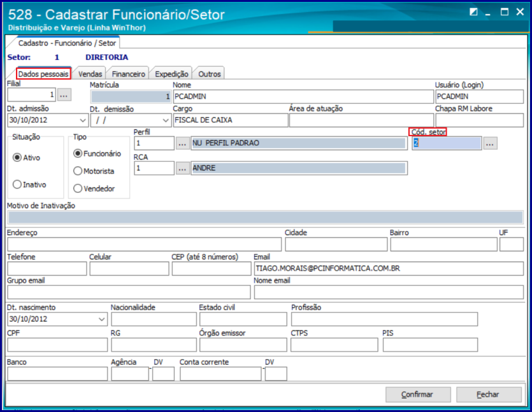The image size is (532, 412).
Task: Switch to the Expedição tab
Action: pyautogui.click(x=171, y=74)
